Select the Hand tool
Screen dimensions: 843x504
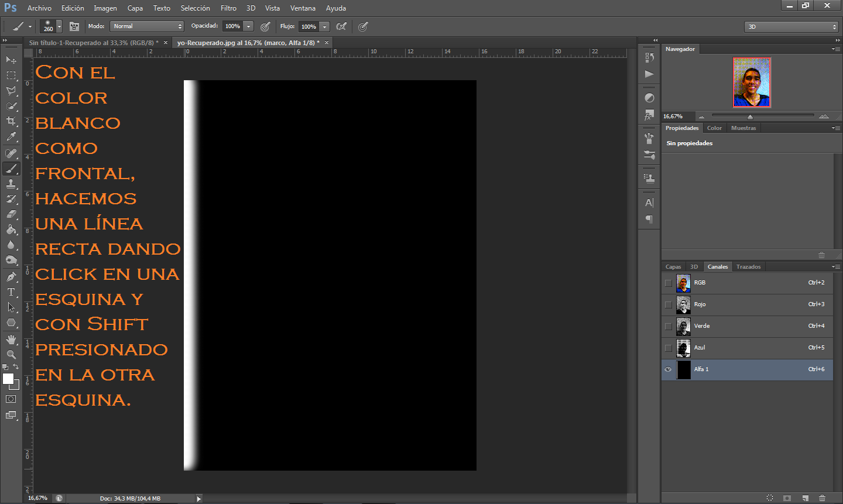11,340
